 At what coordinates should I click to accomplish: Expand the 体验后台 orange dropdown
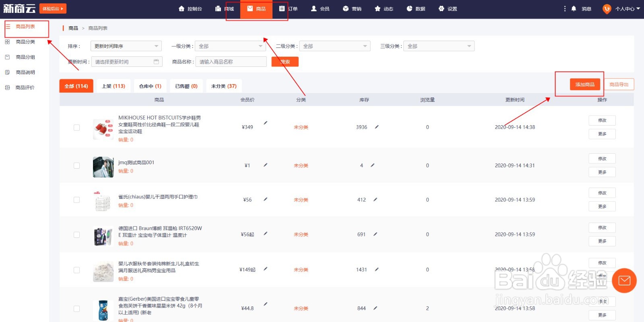pyautogui.click(x=53, y=8)
